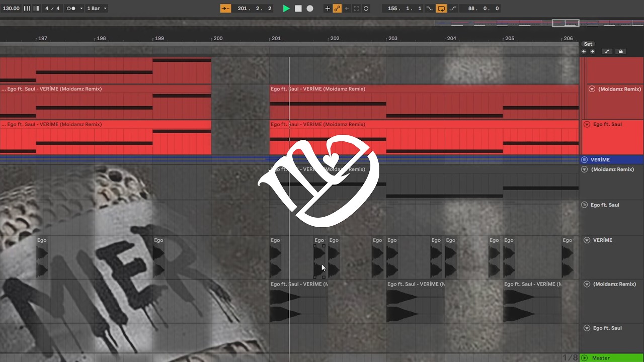The width and height of the screenshot is (644, 362).
Task: Click bar 205 on the beat-time ruler
Action: click(510, 38)
